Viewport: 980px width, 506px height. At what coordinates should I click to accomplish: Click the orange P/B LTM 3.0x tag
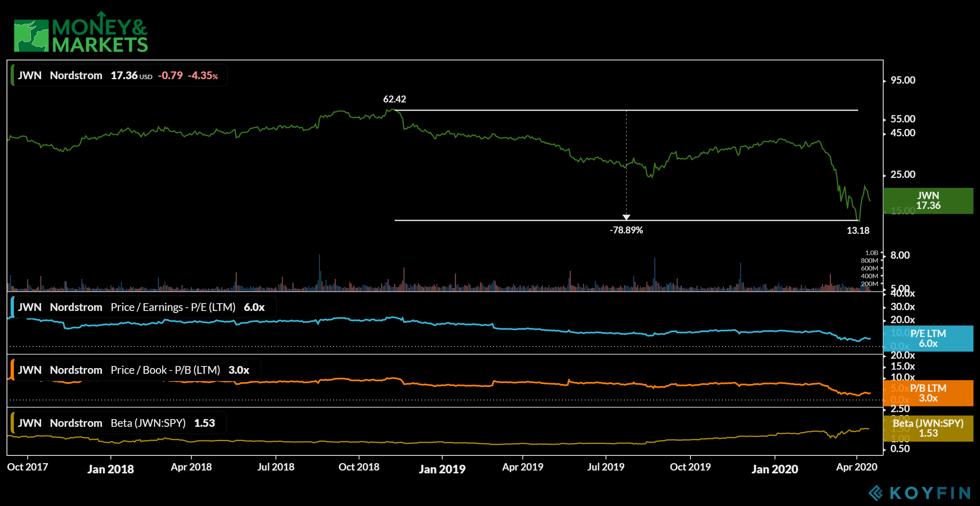[x=928, y=393]
